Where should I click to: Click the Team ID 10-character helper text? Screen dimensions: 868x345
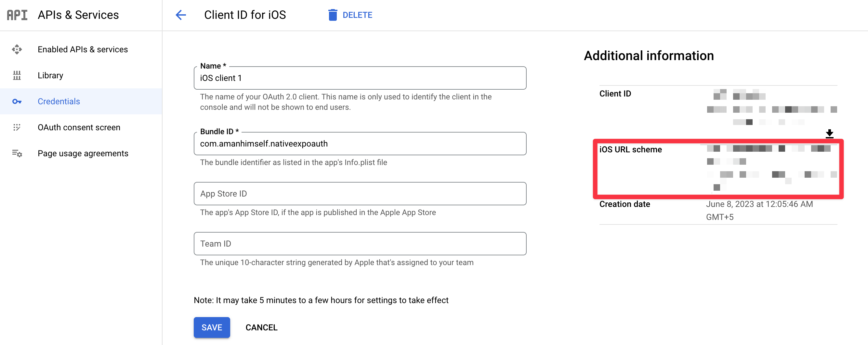(x=336, y=262)
